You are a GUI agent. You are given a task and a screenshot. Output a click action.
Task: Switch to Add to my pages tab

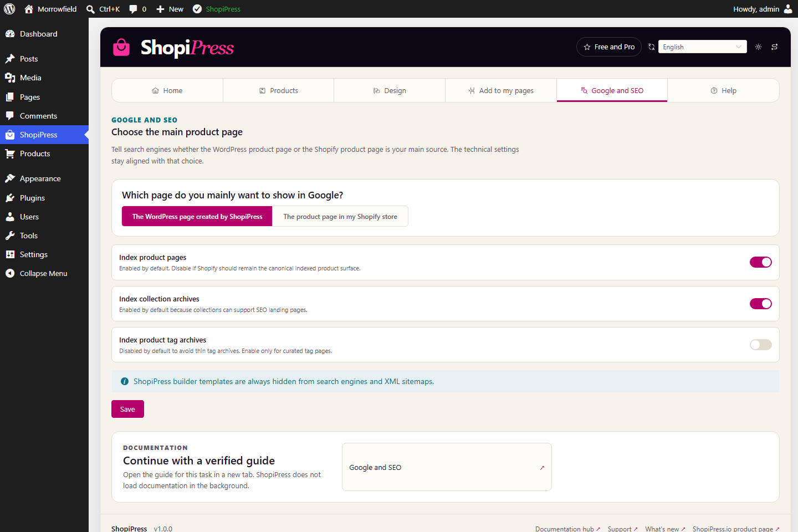click(x=501, y=90)
